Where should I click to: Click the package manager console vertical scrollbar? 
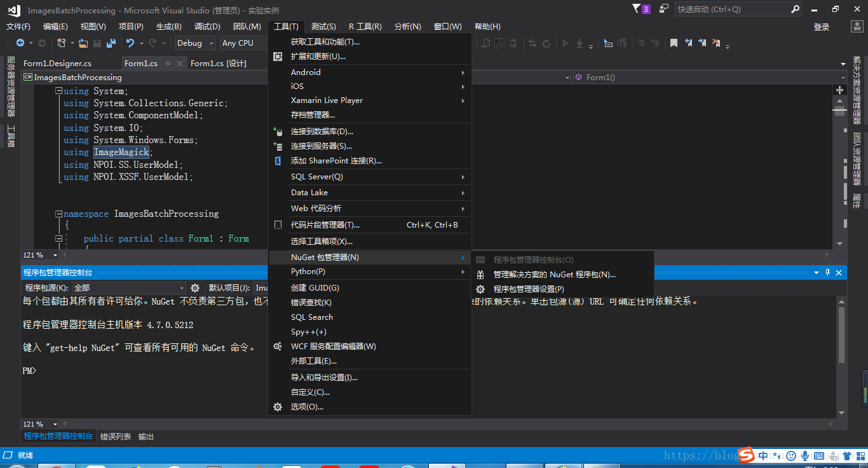point(841,357)
